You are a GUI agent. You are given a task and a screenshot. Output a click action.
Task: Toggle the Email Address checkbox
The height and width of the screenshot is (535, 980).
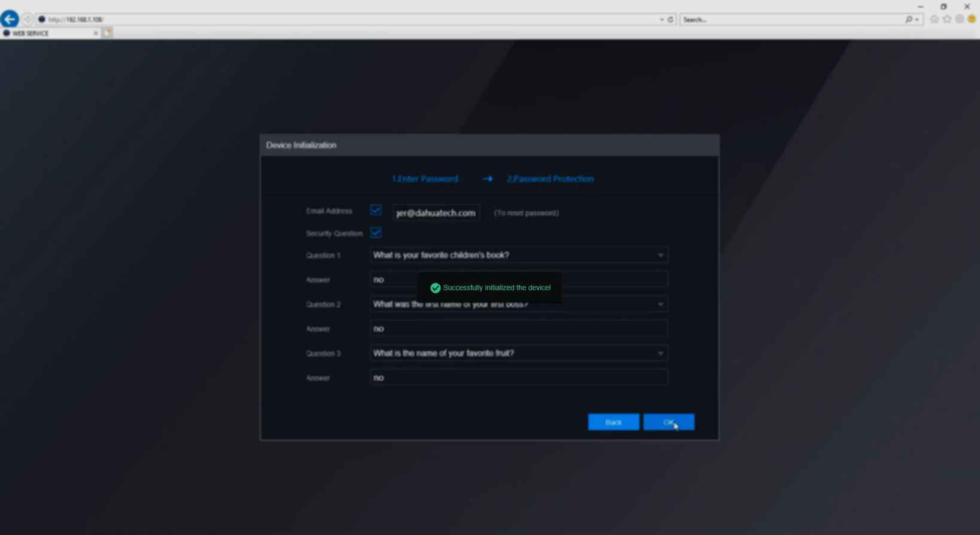pos(376,210)
